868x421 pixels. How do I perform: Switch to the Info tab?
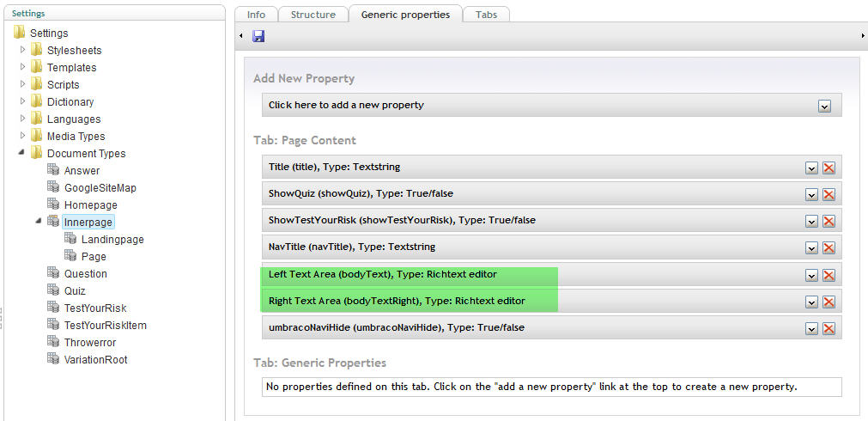pyautogui.click(x=256, y=15)
